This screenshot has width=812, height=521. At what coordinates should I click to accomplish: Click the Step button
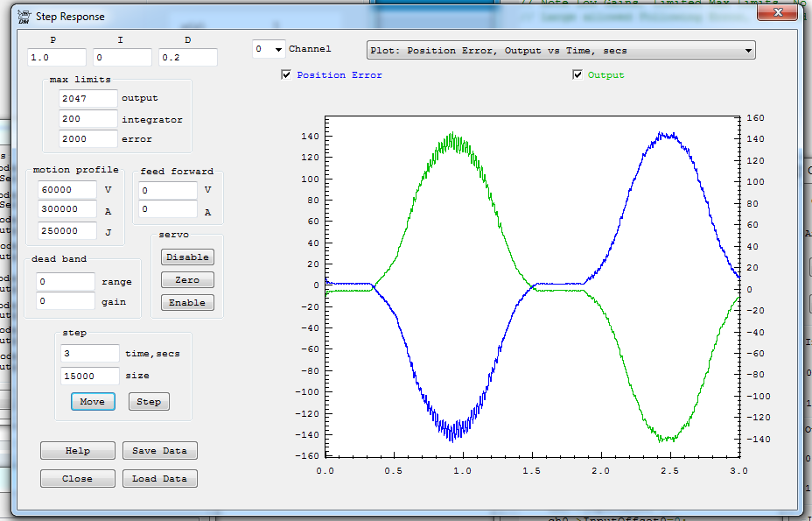pyautogui.click(x=149, y=402)
